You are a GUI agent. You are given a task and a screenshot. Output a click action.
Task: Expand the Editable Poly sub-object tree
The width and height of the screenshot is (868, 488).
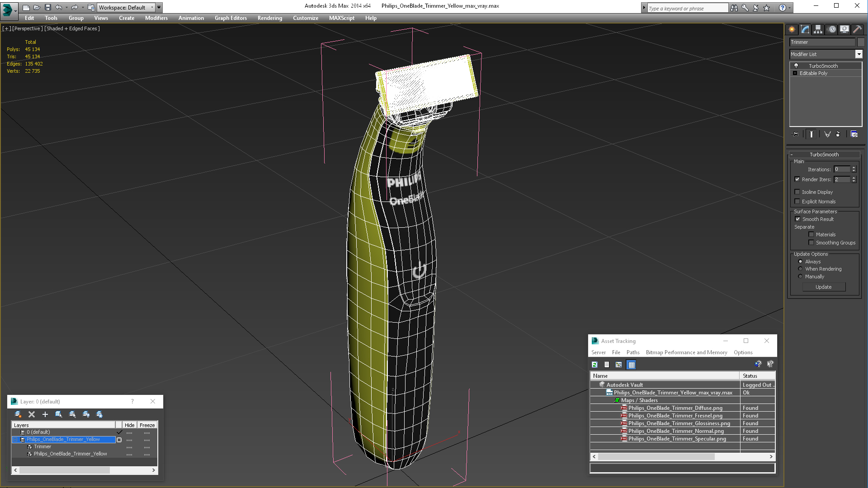[795, 73]
